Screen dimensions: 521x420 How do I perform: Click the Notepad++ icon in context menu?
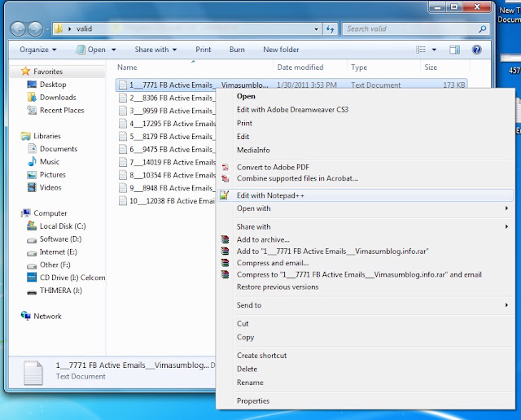[x=225, y=195]
